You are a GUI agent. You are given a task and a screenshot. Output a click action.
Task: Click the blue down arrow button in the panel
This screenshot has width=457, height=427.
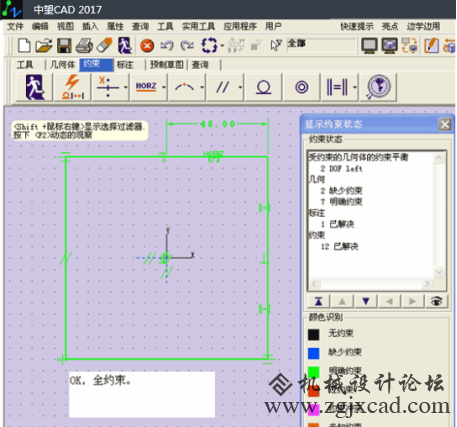[366, 301]
